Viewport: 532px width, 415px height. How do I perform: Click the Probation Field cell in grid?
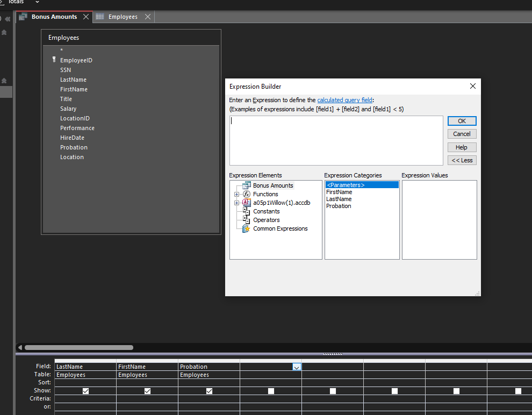point(209,367)
